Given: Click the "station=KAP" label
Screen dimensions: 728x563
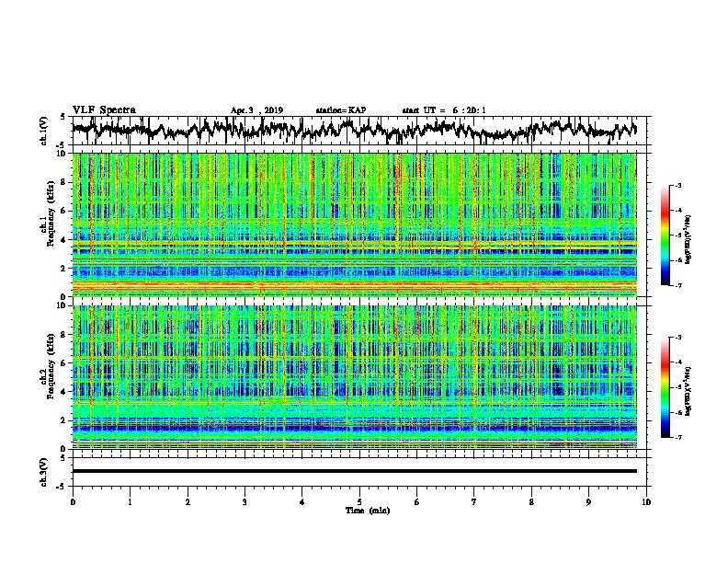Looking at the screenshot, I should tap(341, 110).
